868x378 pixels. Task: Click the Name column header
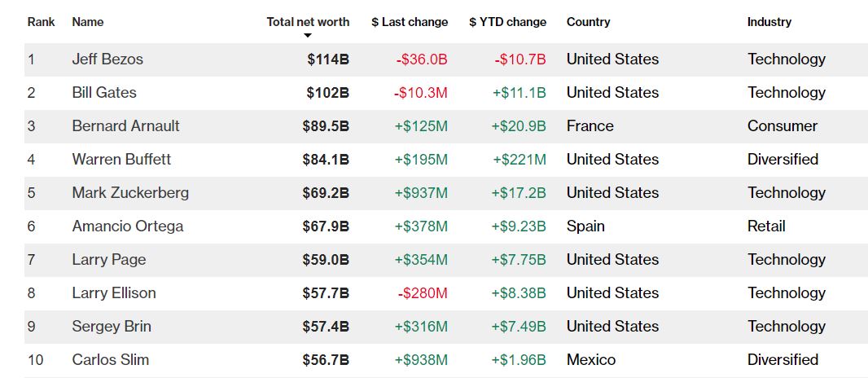tap(88, 22)
